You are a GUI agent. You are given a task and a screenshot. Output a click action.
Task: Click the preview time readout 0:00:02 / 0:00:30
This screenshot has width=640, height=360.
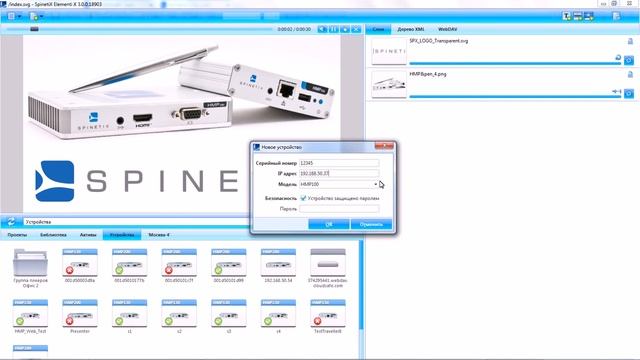pos(294,29)
